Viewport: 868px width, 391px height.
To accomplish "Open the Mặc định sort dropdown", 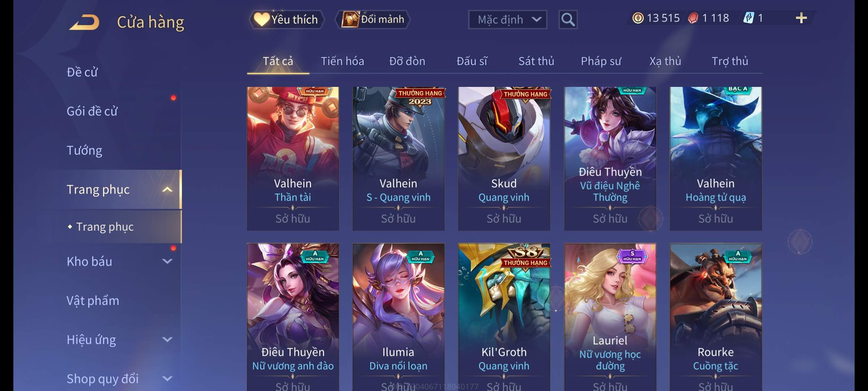I will click(507, 20).
